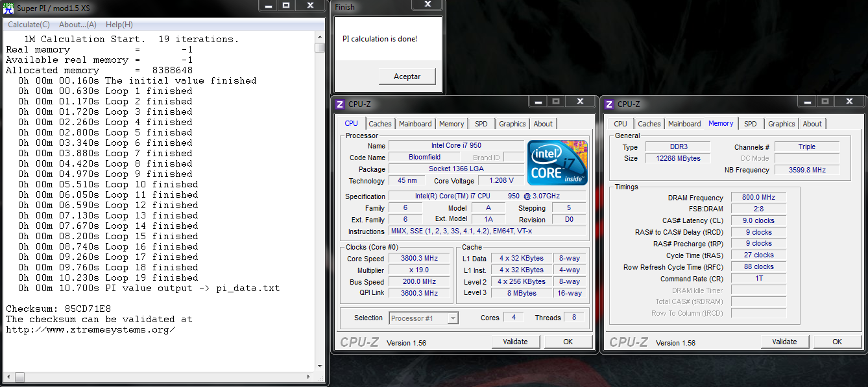The image size is (868, 387).
Task: Click OK in the Memory window
Action: click(x=838, y=342)
